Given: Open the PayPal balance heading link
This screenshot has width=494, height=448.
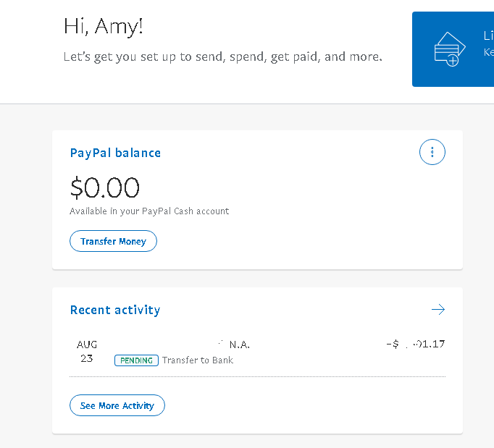Looking at the screenshot, I should (115, 153).
